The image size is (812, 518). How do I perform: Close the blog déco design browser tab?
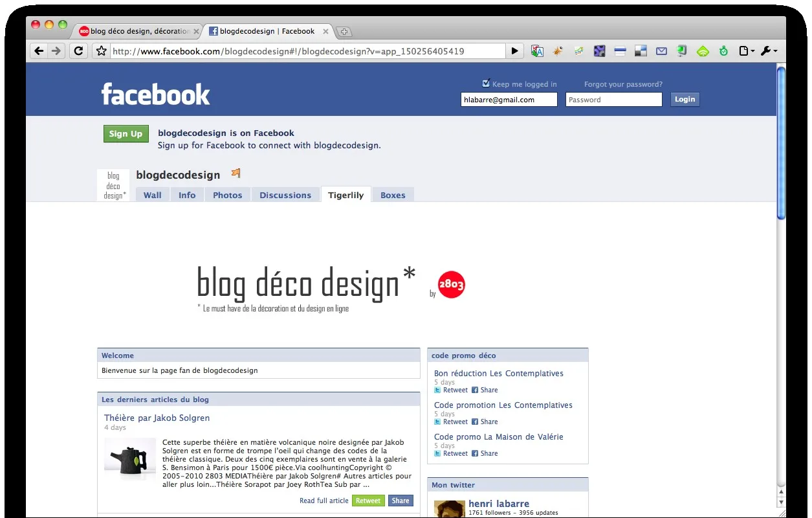pyautogui.click(x=196, y=31)
